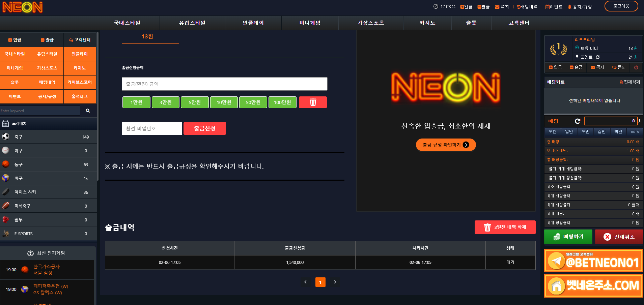
Task: Go to next page of withdrawal history
Action: pos(335,282)
